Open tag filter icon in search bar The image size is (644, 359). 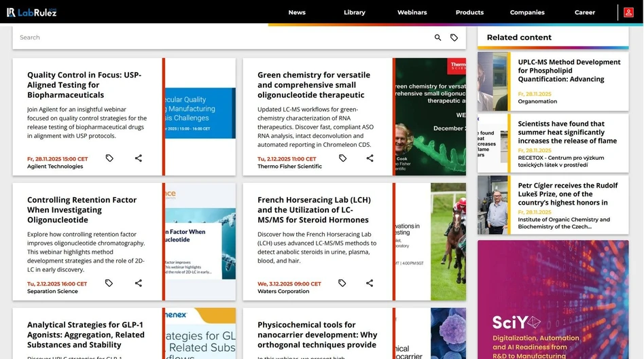[x=454, y=37]
